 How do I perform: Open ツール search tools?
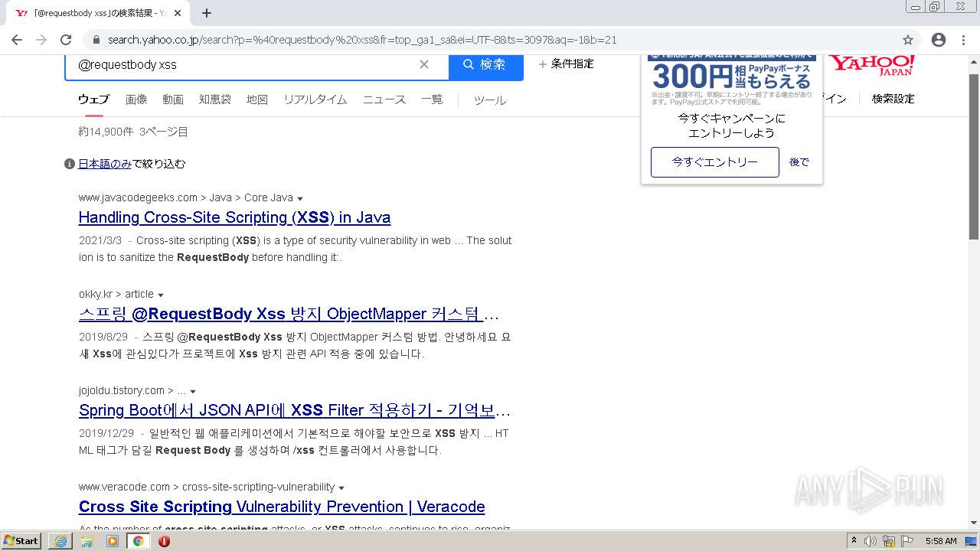[x=490, y=100]
